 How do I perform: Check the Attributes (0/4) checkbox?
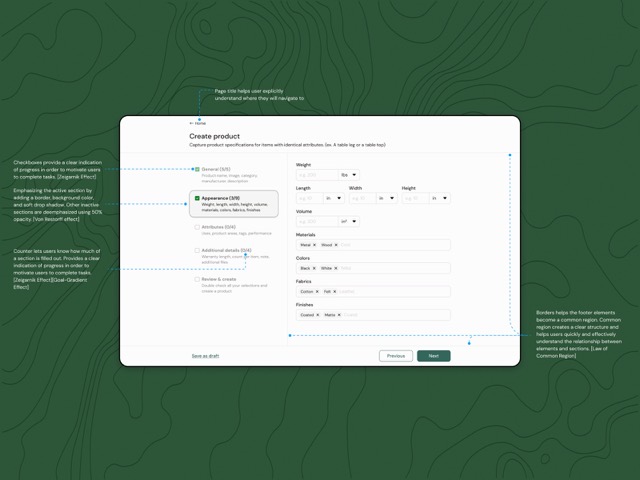click(x=197, y=227)
